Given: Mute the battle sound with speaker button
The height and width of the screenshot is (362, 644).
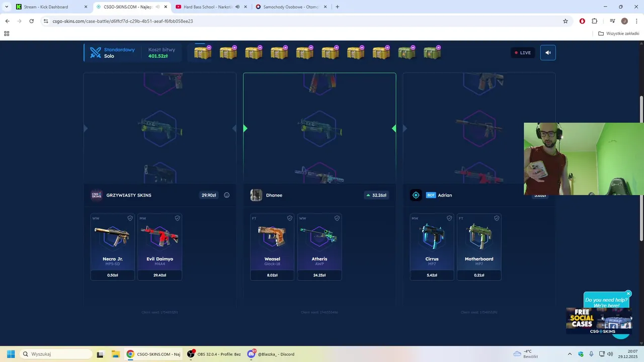Looking at the screenshot, I should click(x=548, y=53).
